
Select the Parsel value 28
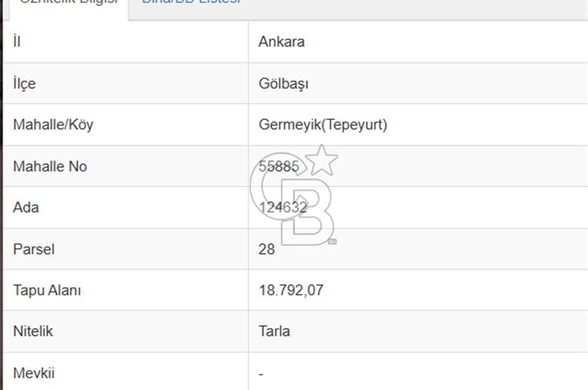click(x=266, y=250)
